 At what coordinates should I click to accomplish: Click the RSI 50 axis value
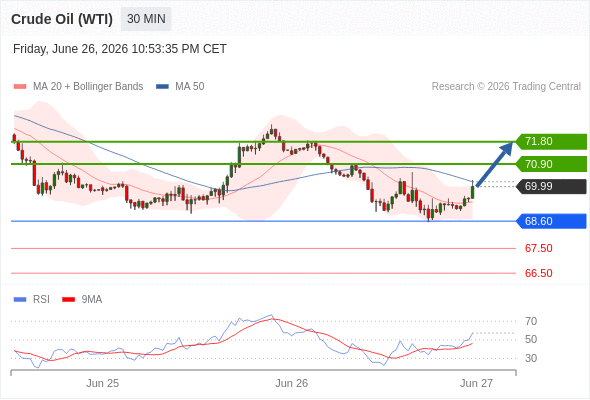click(x=531, y=339)
